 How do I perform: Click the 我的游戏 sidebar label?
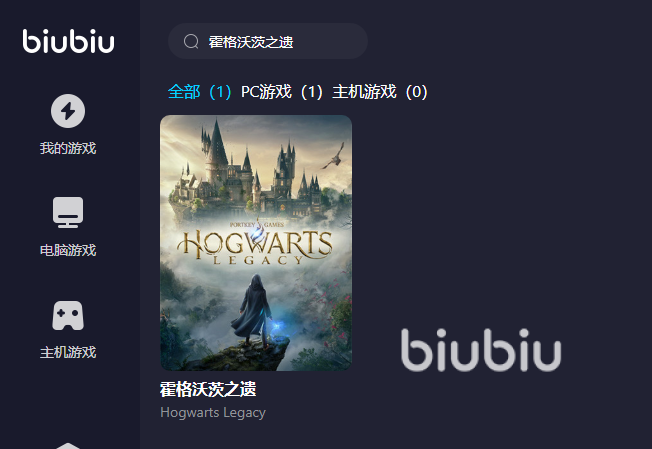[68, 148]
